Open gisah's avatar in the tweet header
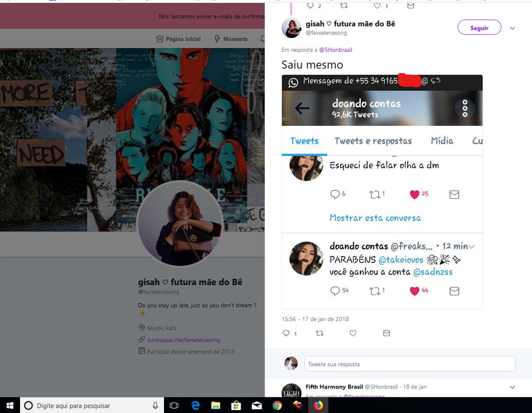Screen dimensions: 532x413 (292, 28)
